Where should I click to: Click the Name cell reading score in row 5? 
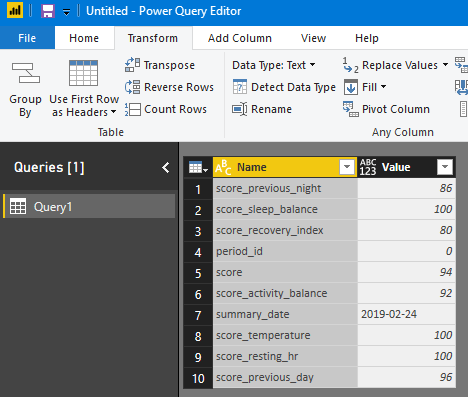tap(285, 272)
